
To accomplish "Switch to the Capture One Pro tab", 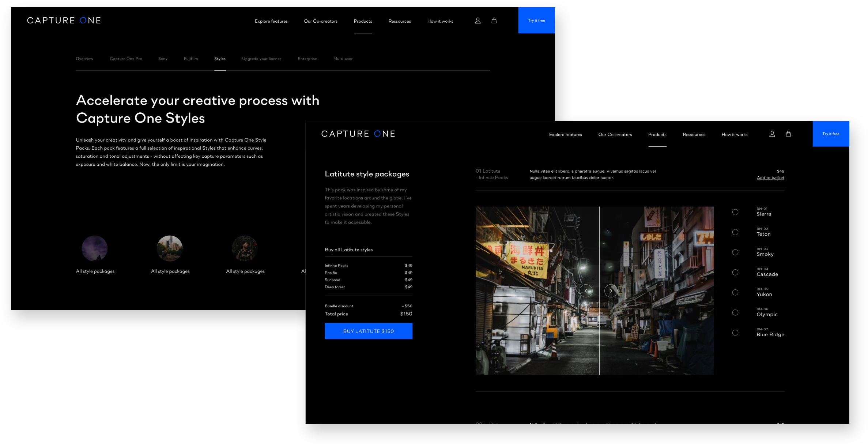I will point(126,59).
